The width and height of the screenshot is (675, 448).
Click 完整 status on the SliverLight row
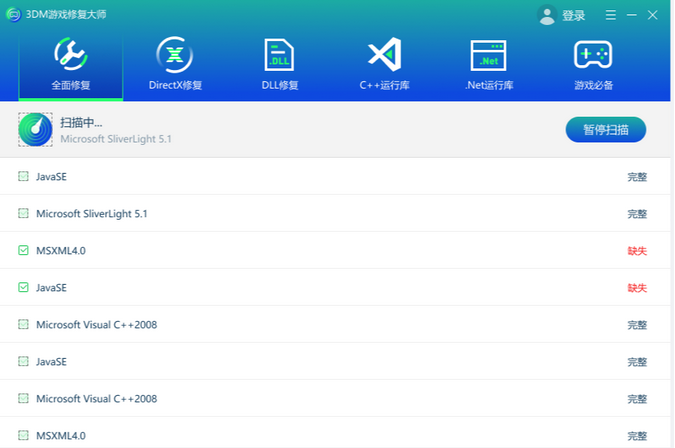point(637,214)
